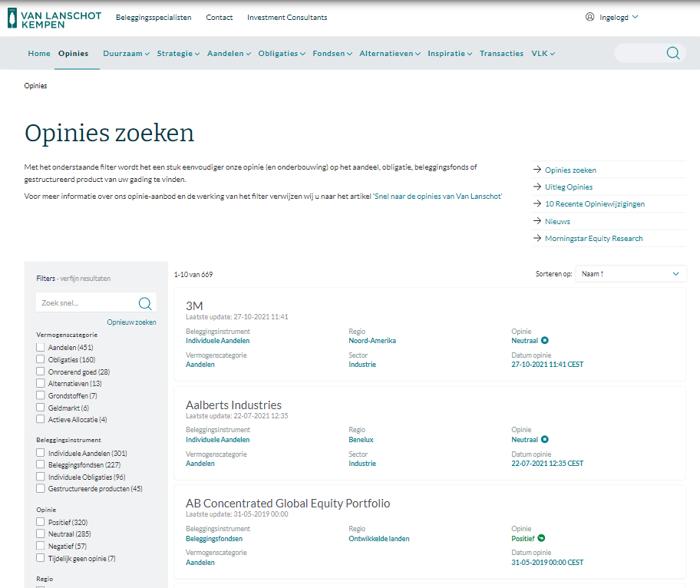Click the results count '1-10 van 669'
700x588 pixels.
tap(193, 275)
